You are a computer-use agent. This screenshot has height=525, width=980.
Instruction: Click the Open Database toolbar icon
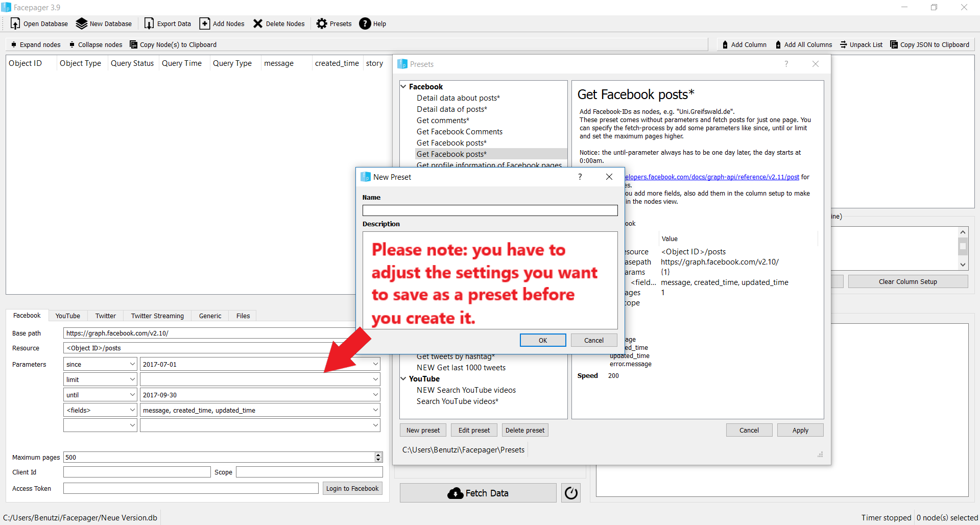click(x=15, y=23)
